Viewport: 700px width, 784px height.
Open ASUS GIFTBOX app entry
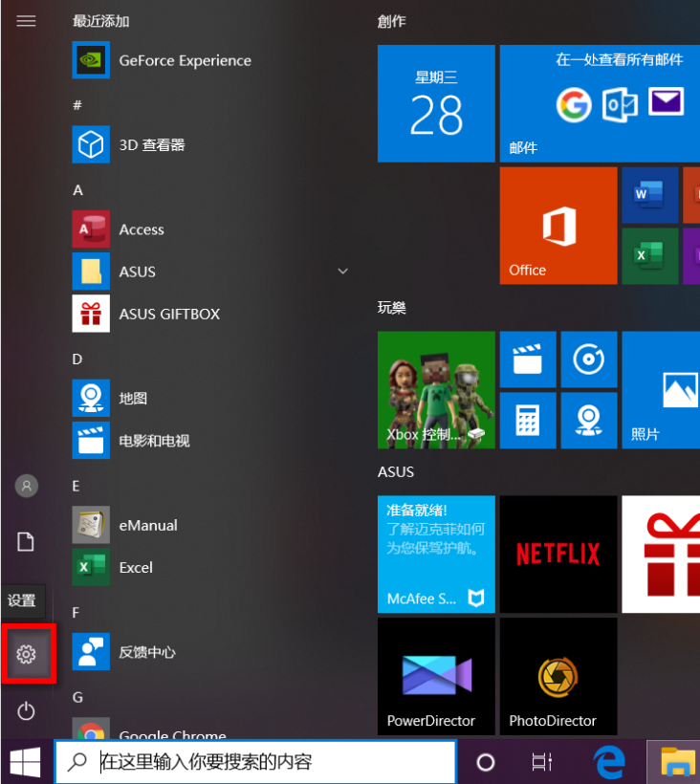(168, 314)
